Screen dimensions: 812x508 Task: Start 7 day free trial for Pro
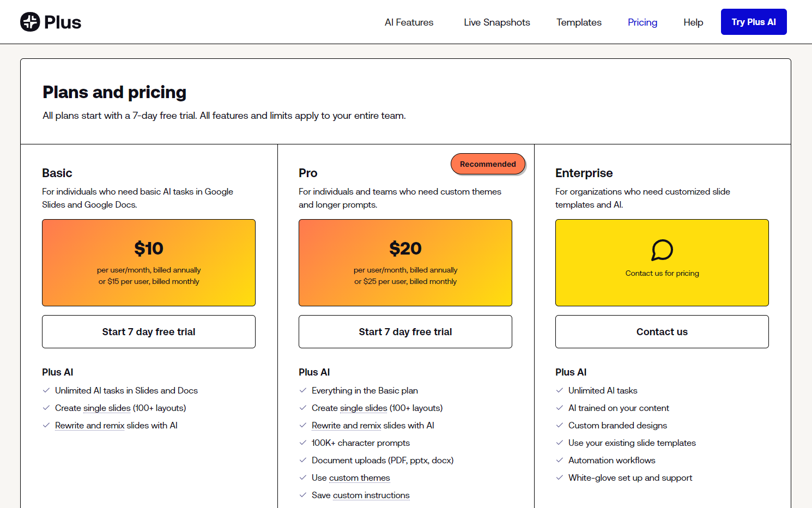pyautogui.click(x=405, y=331)
